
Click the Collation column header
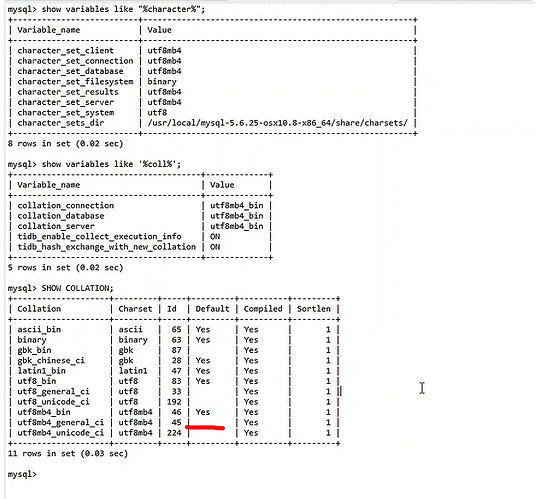tap(39, 309)
